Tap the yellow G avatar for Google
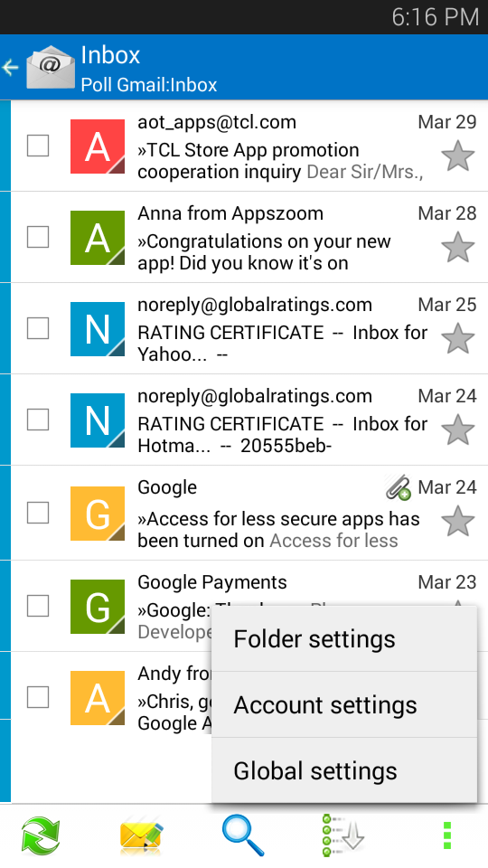Image resolution: width=488 pixels, height=868 pixels. 98,514
